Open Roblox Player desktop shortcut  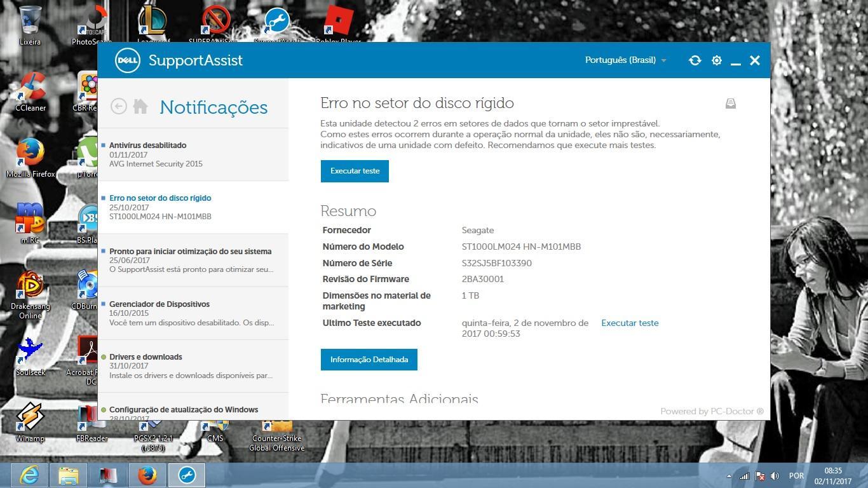click(x=338, y=26)
